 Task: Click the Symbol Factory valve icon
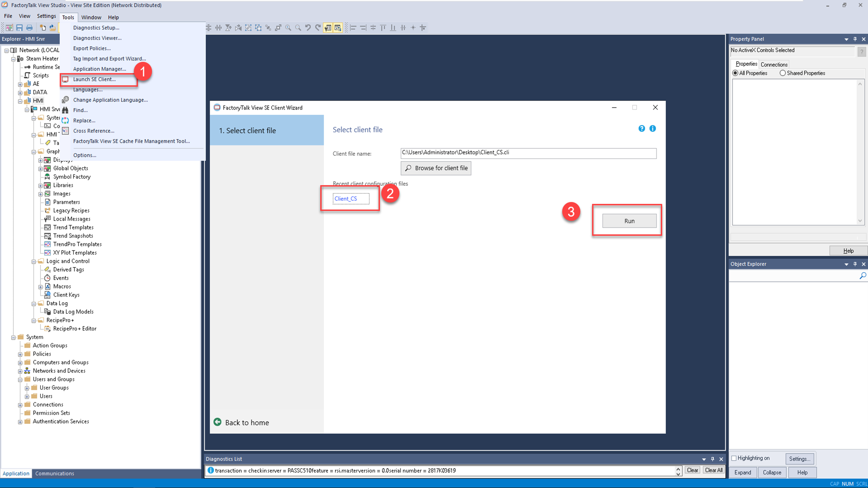(x=47, y=176)
